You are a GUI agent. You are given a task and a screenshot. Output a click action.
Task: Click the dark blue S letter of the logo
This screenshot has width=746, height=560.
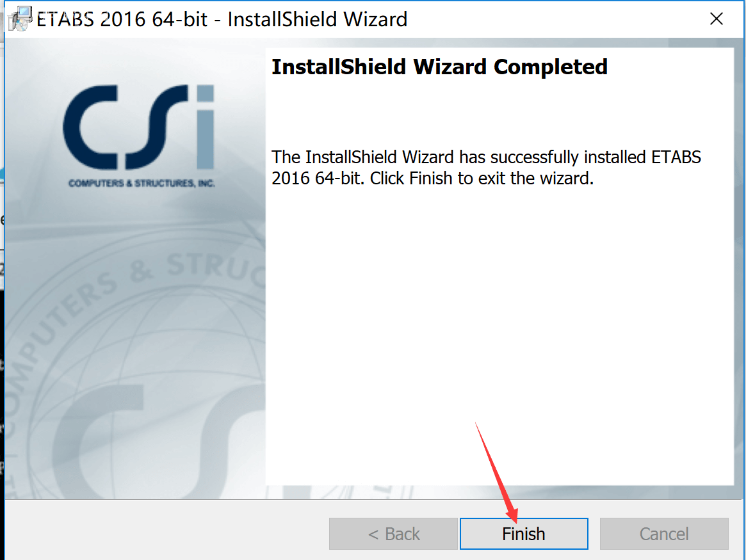coord(156,127)
